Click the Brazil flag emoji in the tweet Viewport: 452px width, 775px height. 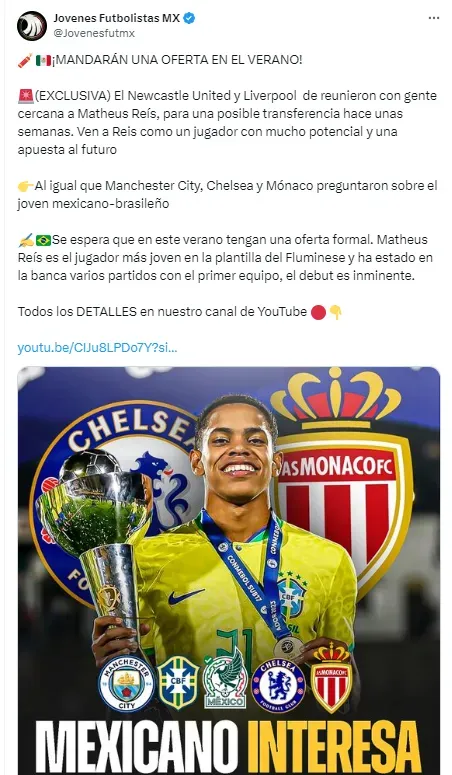click(43, 240)
